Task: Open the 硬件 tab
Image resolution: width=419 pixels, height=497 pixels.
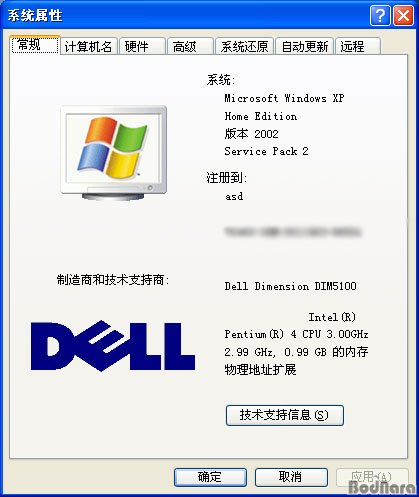Action: [x=142, y=46]
